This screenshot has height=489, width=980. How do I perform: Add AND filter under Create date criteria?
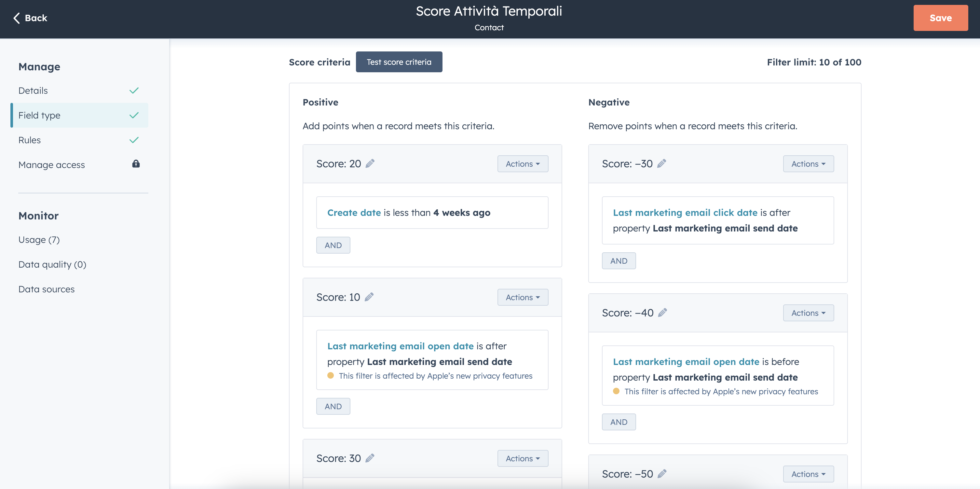(x=333, y=245)
